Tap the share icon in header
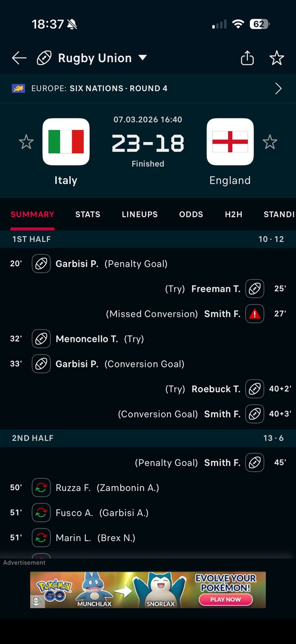296x644 pixels. (247, 58)
